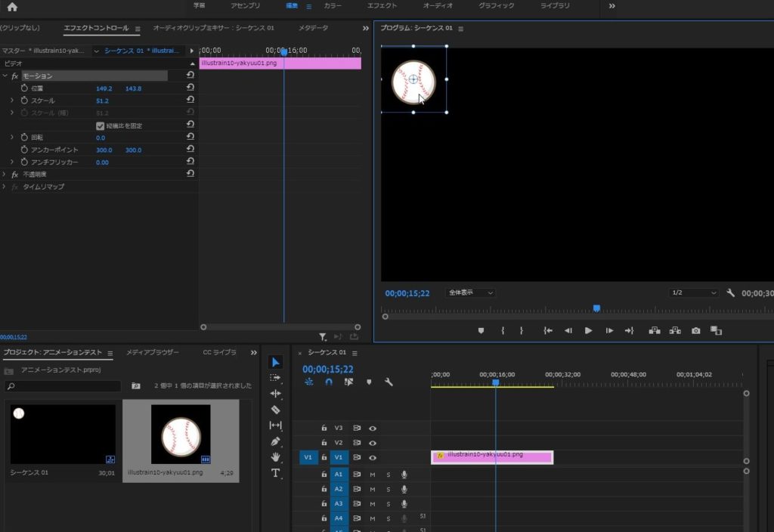The width and height of the screenshot is (774, 532).
Task: Select the Type tool
Action: [x=276, y=473]
